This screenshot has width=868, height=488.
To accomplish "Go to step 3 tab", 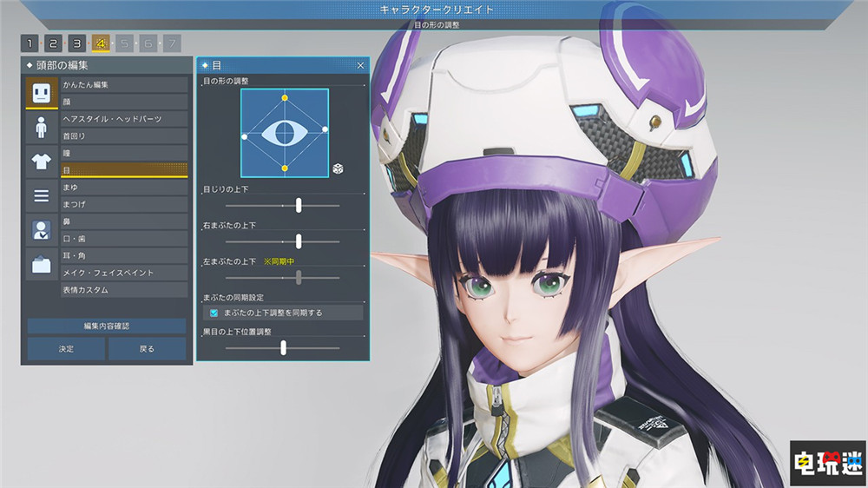I will pyautogui.click(x=77, y=43).
